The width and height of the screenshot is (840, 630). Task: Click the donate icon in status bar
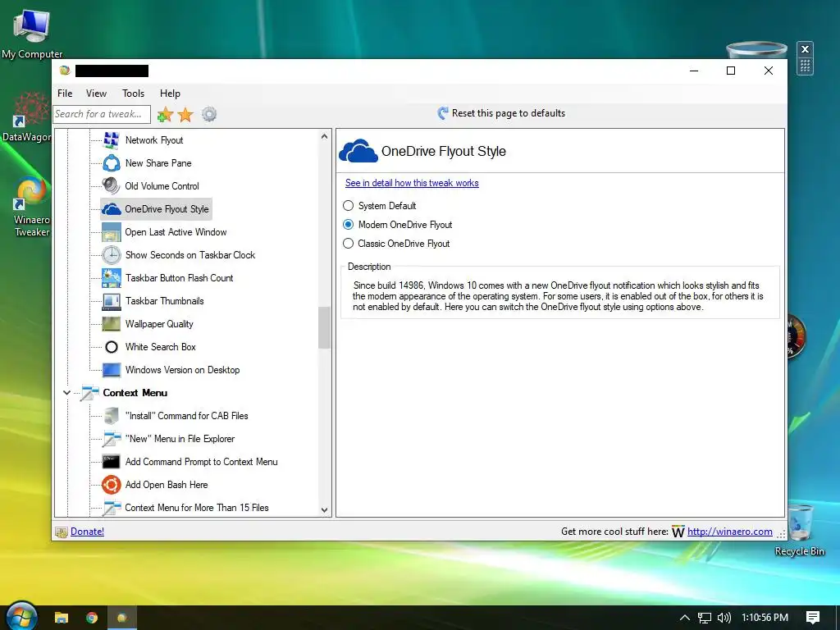point(61,532)
